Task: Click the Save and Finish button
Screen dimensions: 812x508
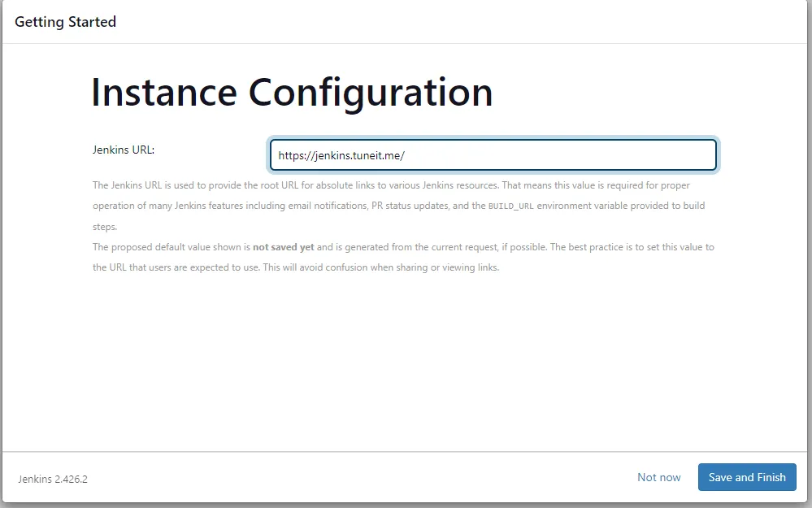Action: pos(747,477)
